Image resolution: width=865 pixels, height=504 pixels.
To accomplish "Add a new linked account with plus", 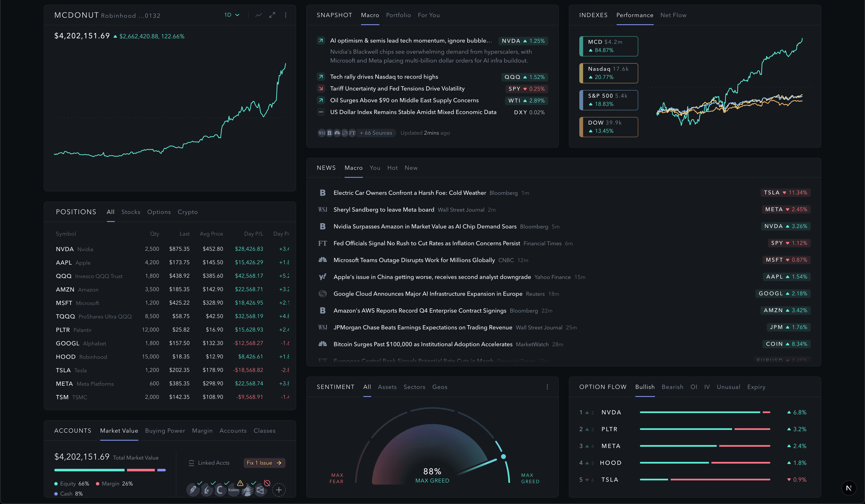I will tap(279, 490).
